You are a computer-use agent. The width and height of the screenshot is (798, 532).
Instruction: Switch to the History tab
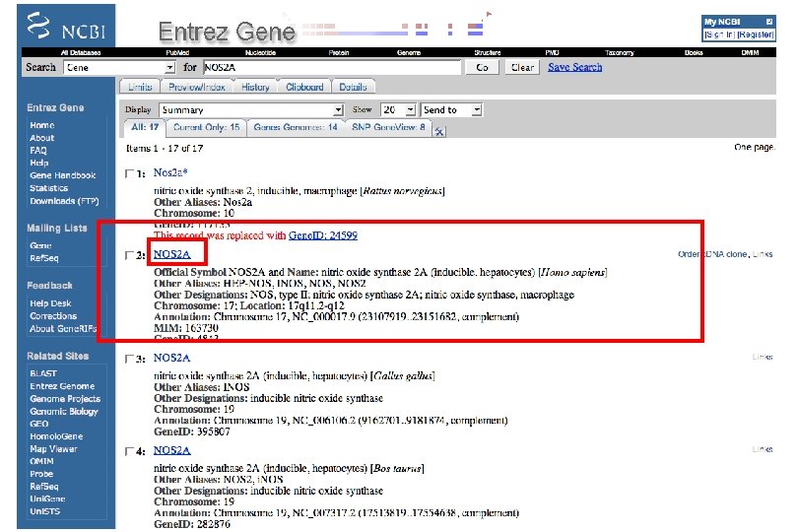point(255,87)
